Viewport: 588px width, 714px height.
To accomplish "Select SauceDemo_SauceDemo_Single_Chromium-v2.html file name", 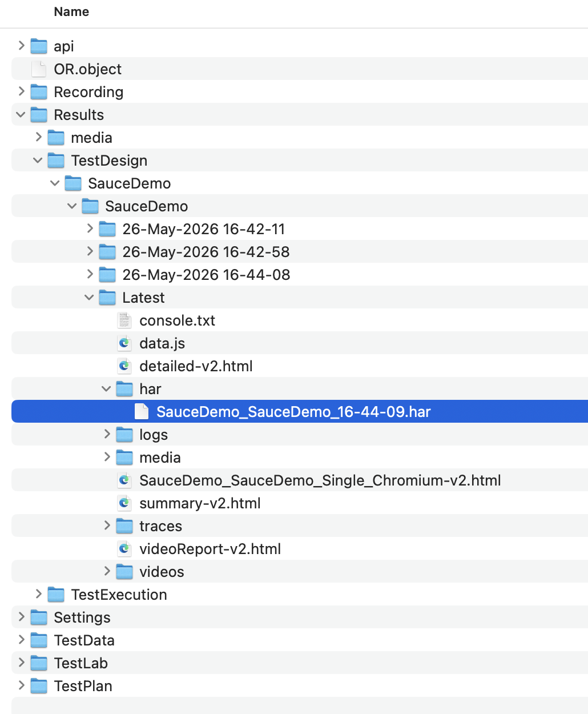I will pos(320,480).
